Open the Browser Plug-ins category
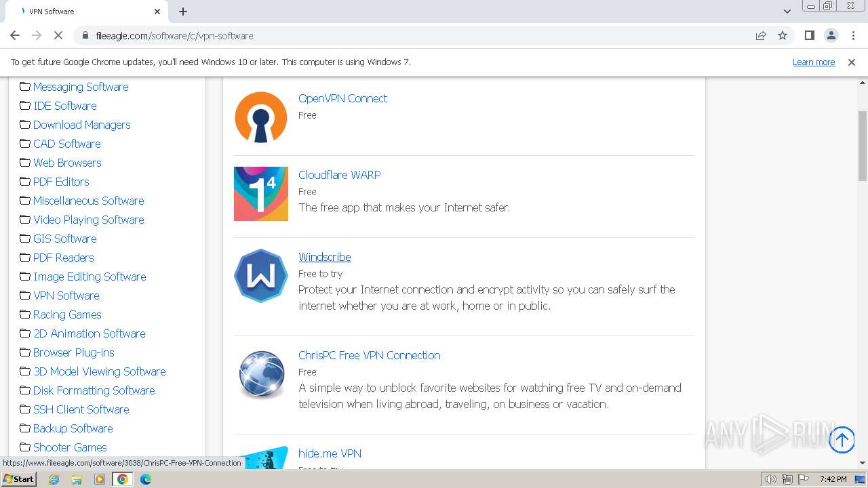Screen dimensions: 868x488 click(x=74, y=352)
